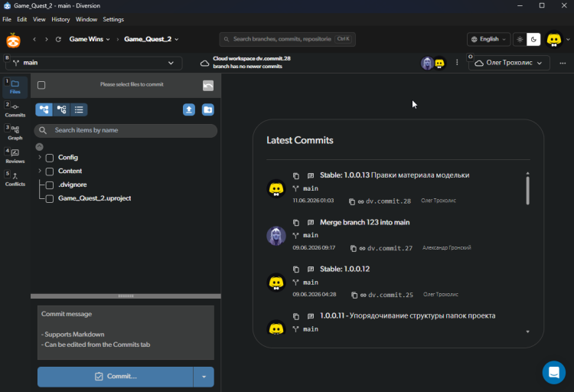This screenshot has height=392, width=574.
Task: Copy dv.commit.28 ID icon
Action: pos(352,201)
